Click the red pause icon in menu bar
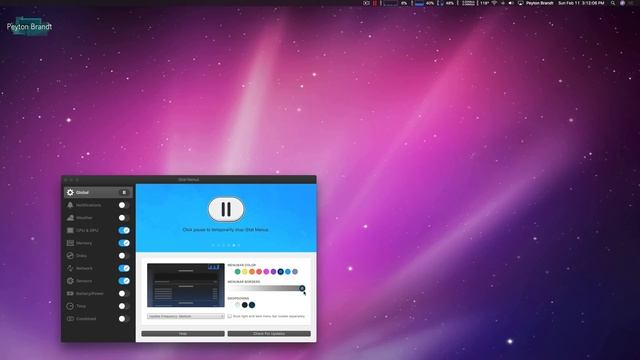Viewport: 640px width, 360px height. (x=375, y=3)
